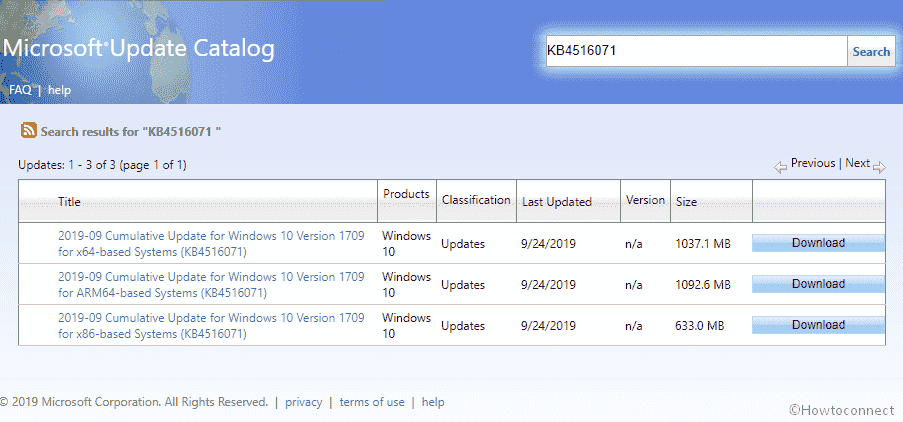903x422 pixels.
Task: Click Updates classification in x86 row
Action: point(463,326)
